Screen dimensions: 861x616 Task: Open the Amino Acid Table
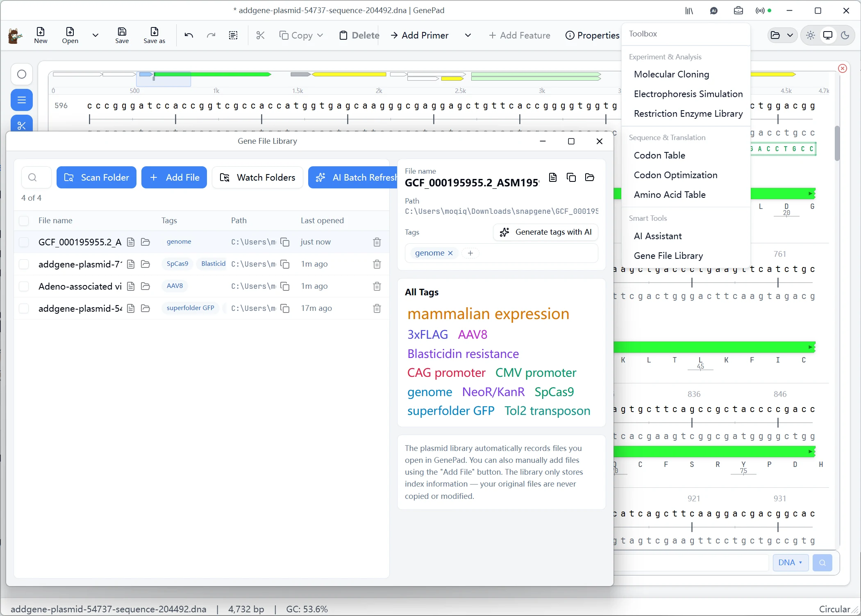pos(670,195)
